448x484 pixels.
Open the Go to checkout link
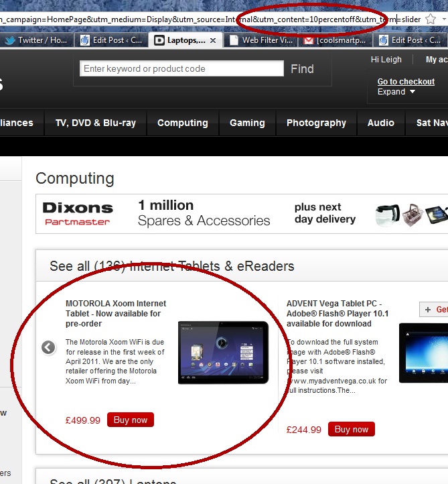406,82
